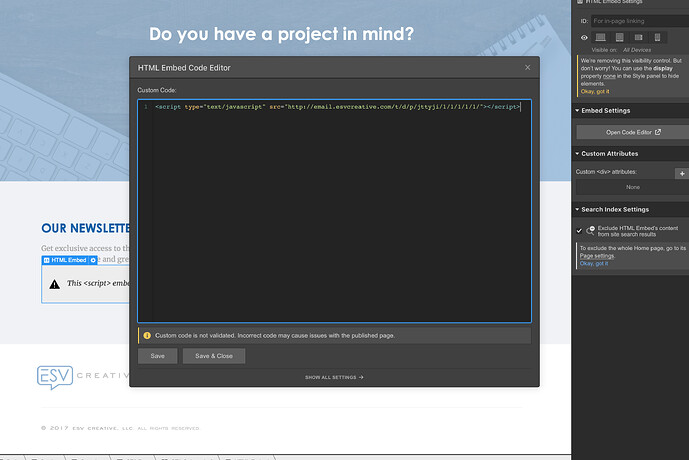Click the line number 1 in code gutter
Image resolution: width=689 pixels, height=460 pixels.
coord(146,107)
